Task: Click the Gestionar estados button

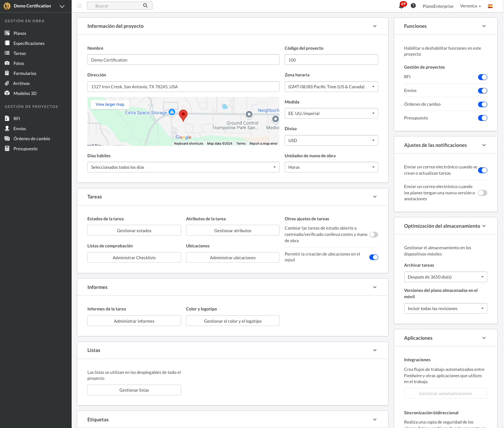Action: 134,230
